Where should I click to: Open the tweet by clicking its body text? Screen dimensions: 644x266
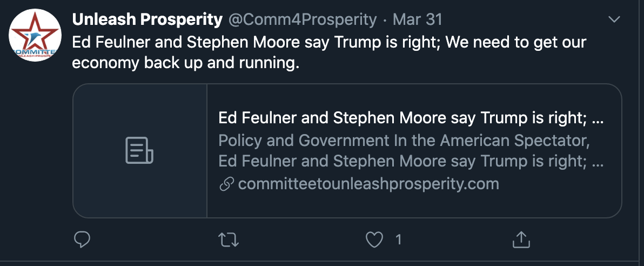[x=329, y=52]
